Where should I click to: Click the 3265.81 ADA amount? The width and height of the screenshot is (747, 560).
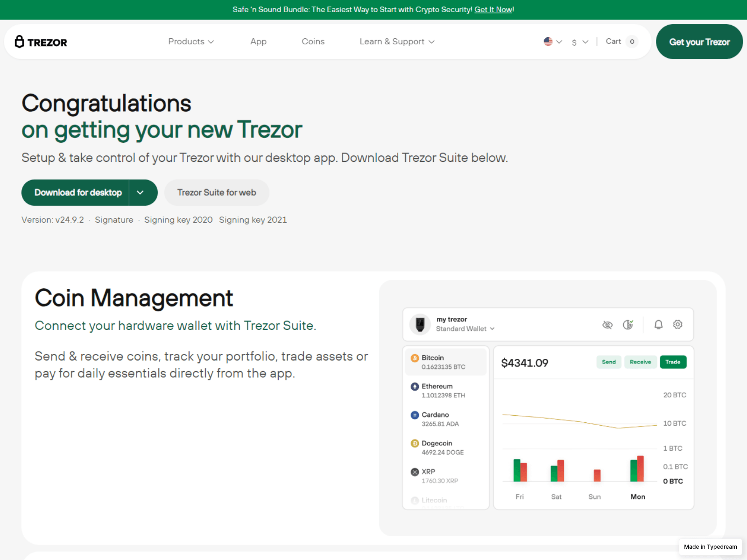440,424
